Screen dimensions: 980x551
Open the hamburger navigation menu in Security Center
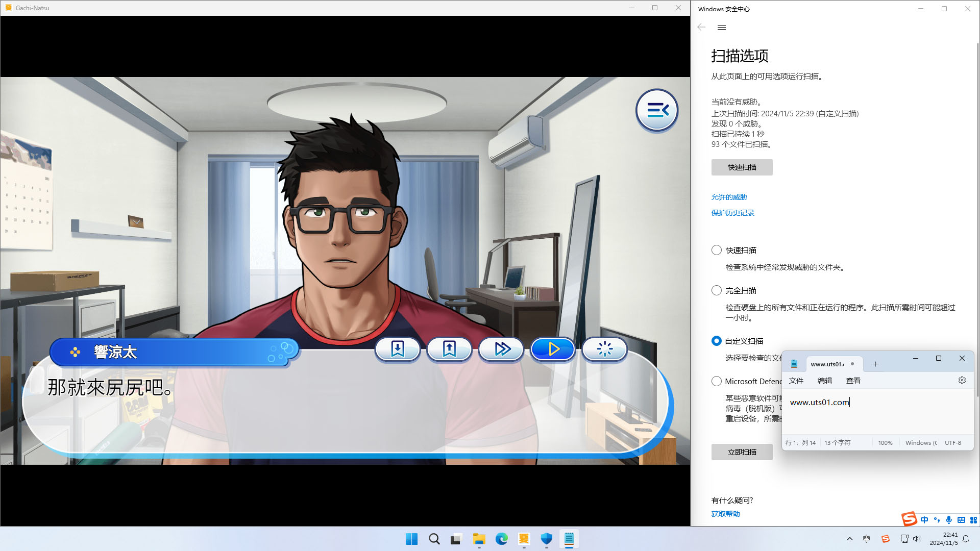coord(722,28)
